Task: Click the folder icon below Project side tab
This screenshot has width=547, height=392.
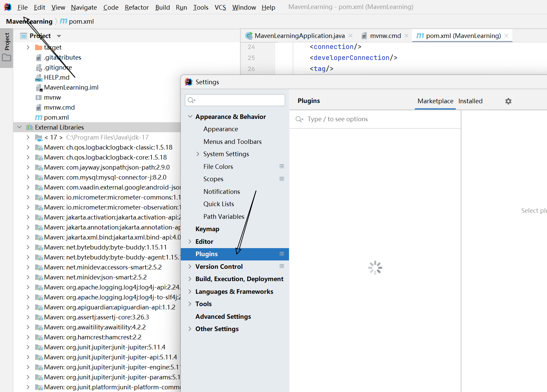Action: (6, 58)
